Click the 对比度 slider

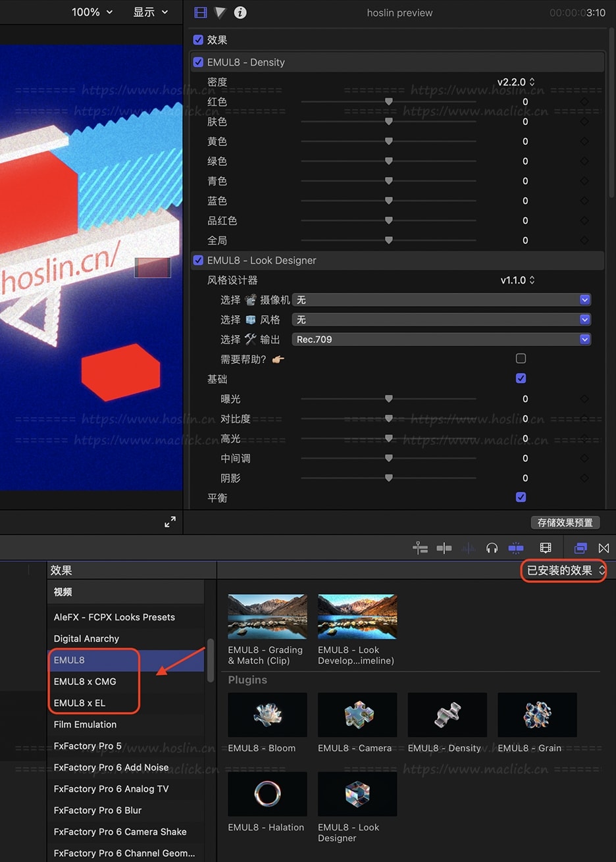coord(388,418)
